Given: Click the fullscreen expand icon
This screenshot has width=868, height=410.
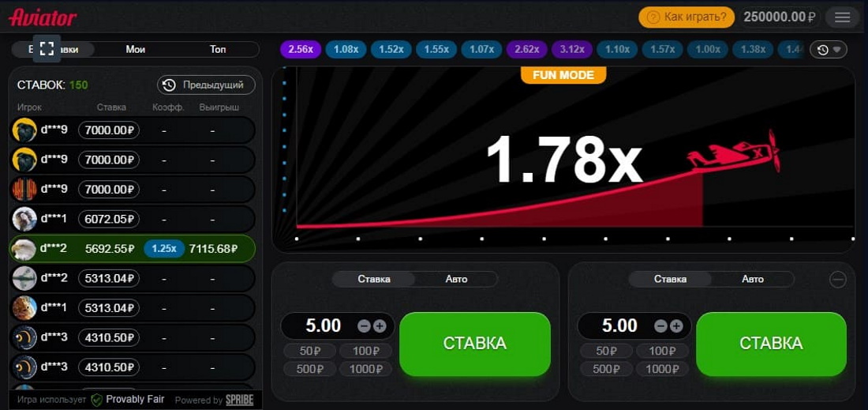Looking at the screenshot, I should tap(47, 49).
